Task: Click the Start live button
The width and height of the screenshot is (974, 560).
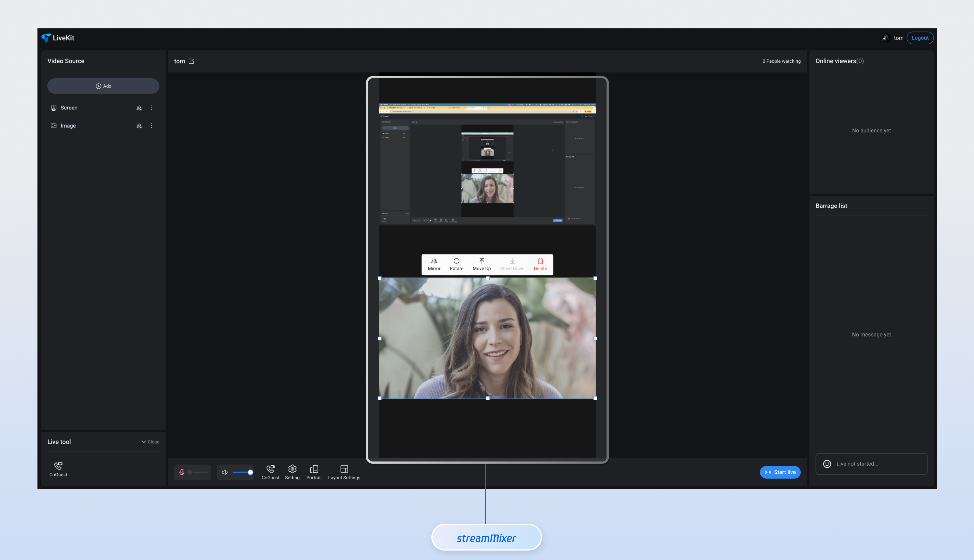Action: (780, 472)
